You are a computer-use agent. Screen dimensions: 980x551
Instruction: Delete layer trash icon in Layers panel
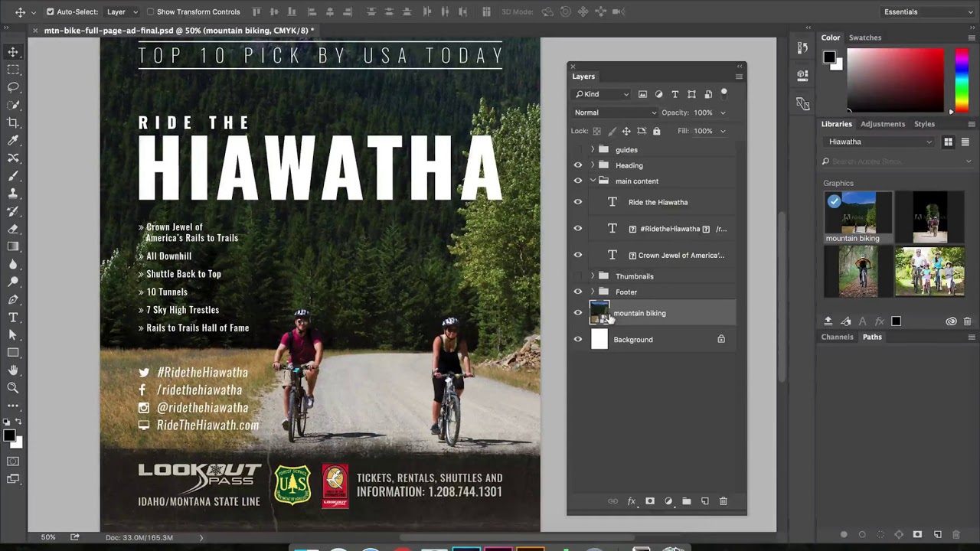pos(724,501)
